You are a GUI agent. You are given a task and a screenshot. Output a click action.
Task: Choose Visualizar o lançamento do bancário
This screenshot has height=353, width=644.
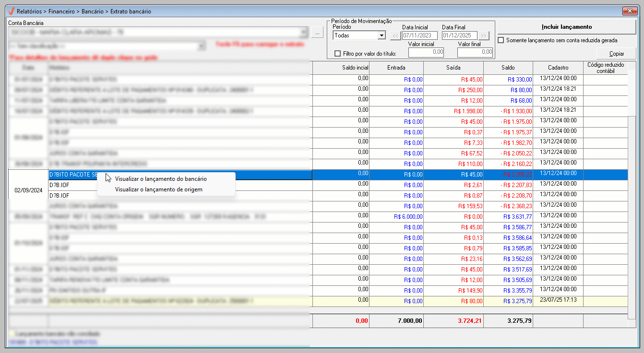(161, 179)
